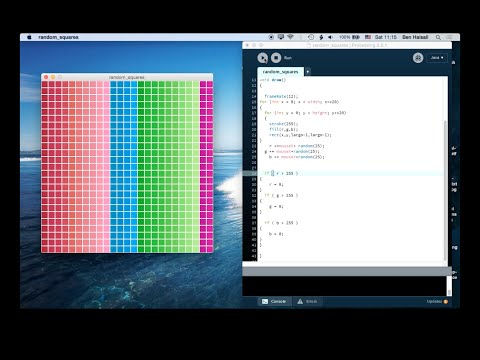Open the Apple menu
480x360 pixels.
tap(29, 37)
